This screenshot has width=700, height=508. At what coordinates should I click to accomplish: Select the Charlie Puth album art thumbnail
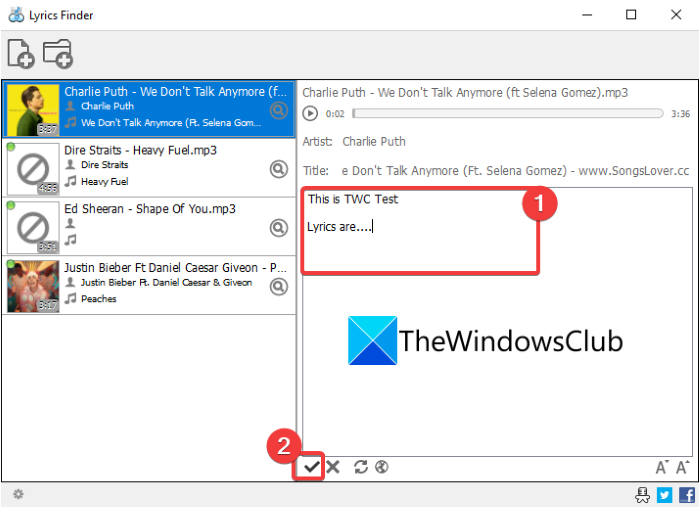tap(33, 110)
